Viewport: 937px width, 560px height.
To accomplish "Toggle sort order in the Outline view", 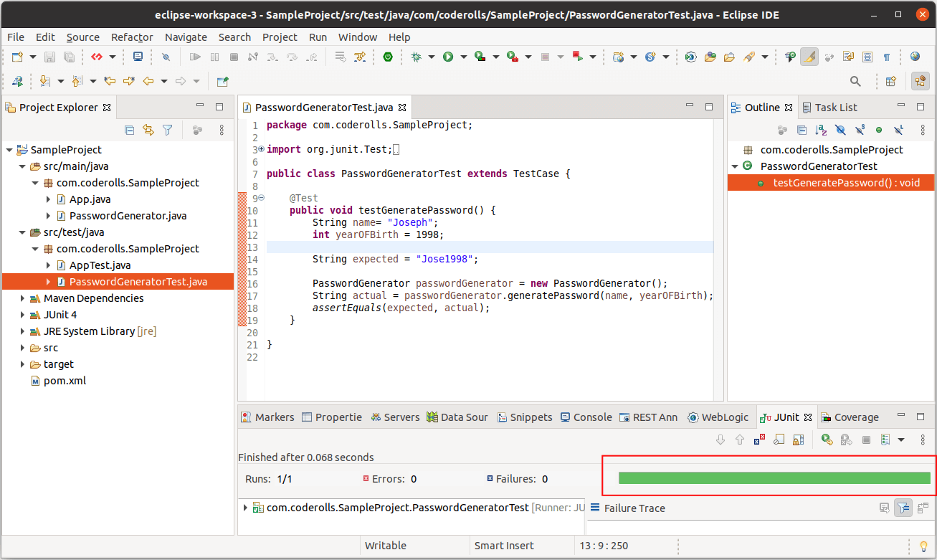I will 821,130.
